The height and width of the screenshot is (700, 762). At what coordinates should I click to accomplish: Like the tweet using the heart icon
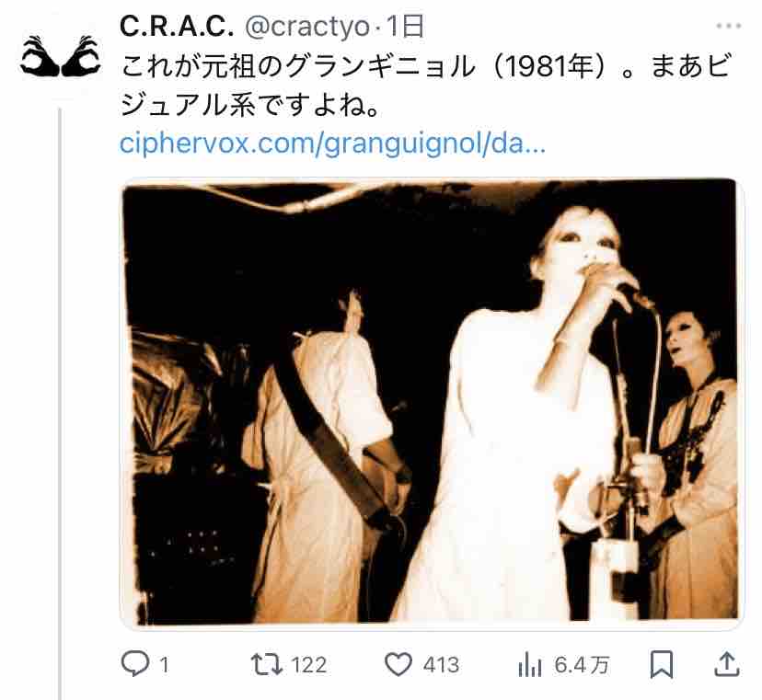pyautogui.click(x=398, y=664)
